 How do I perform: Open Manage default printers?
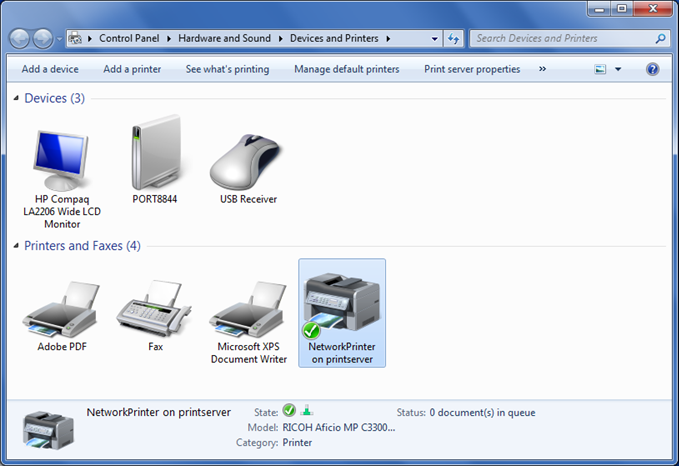click(346, 70)
